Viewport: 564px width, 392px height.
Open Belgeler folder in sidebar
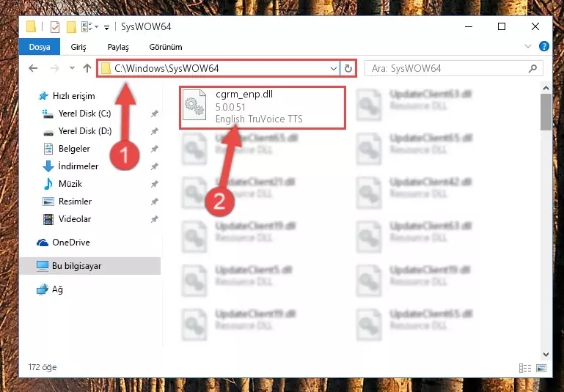74,149
